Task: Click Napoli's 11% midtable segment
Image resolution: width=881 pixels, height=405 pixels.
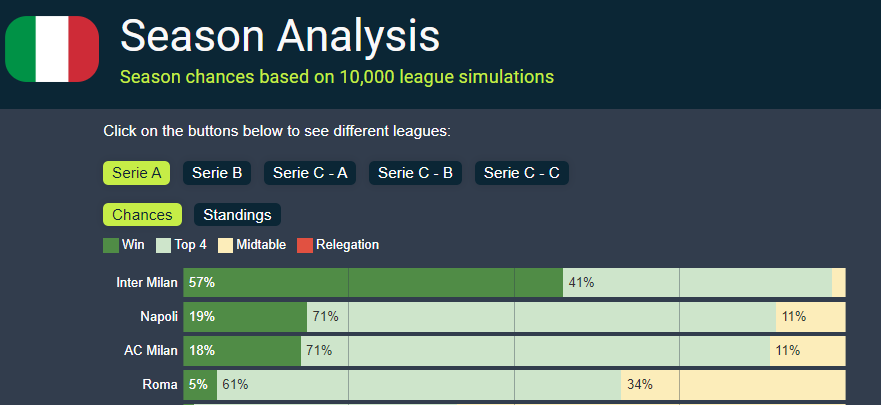Action: [x=810, y=317]
